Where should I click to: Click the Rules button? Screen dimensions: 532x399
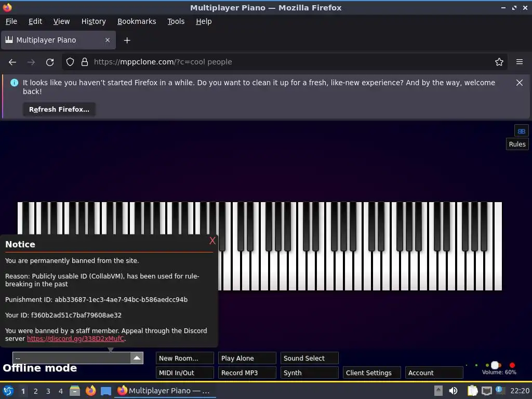(x=517, y=144)
